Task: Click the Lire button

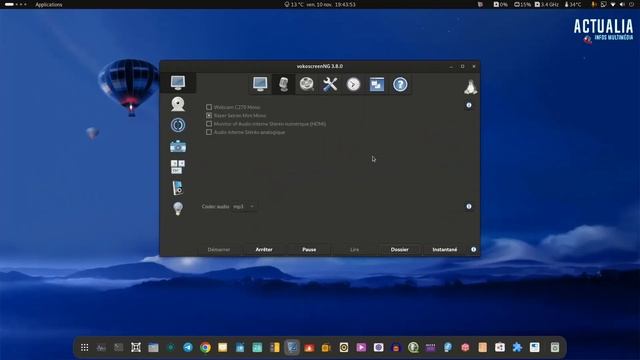Action: pyautogui.click(x=354, y=249)
